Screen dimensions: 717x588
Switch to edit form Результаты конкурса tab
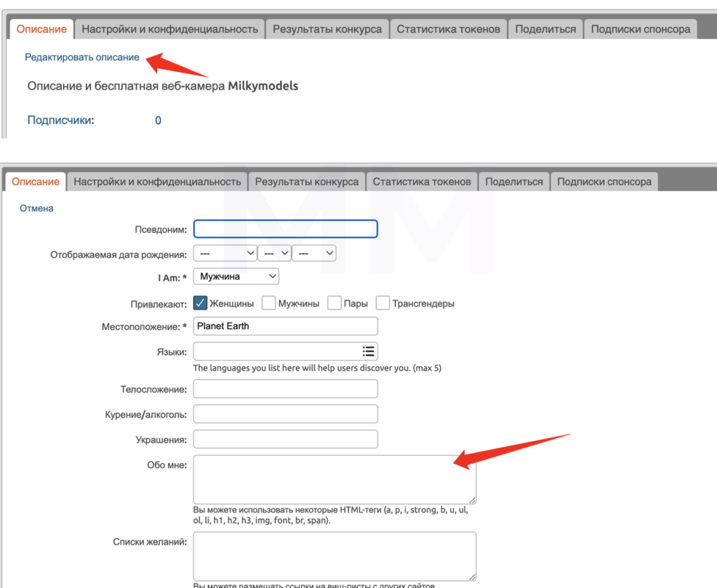click(x=307, y=182)
